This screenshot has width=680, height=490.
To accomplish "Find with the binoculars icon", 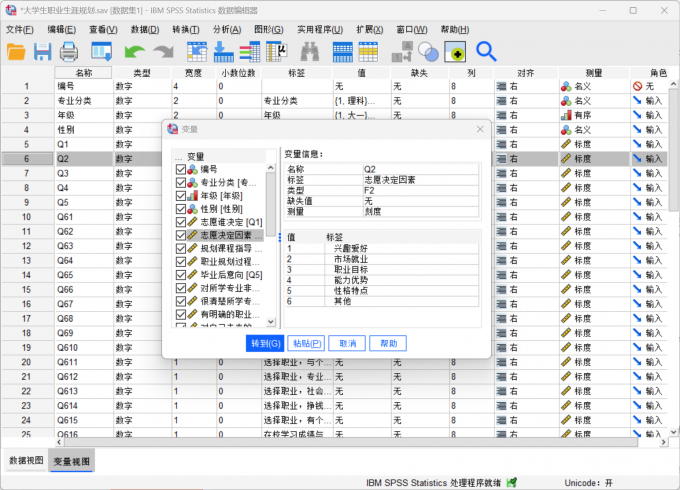I will 310,52.
